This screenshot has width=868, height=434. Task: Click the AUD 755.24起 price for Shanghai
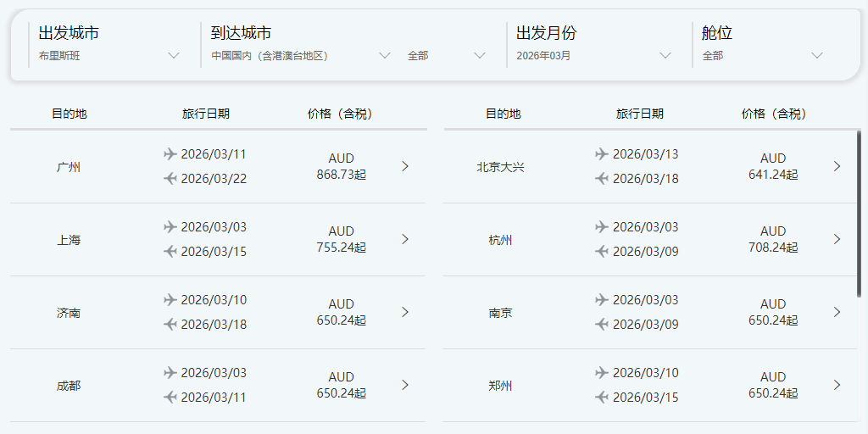pos(341,239)
